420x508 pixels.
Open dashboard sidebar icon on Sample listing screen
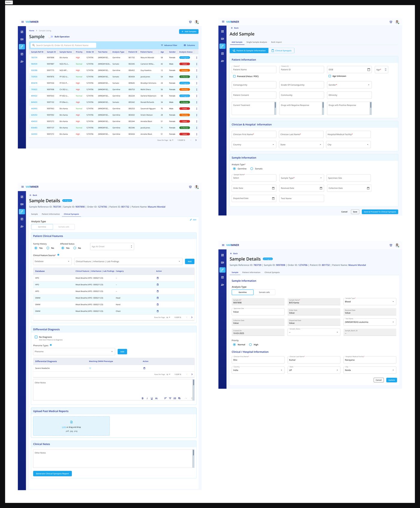click(x=22, y=32)
